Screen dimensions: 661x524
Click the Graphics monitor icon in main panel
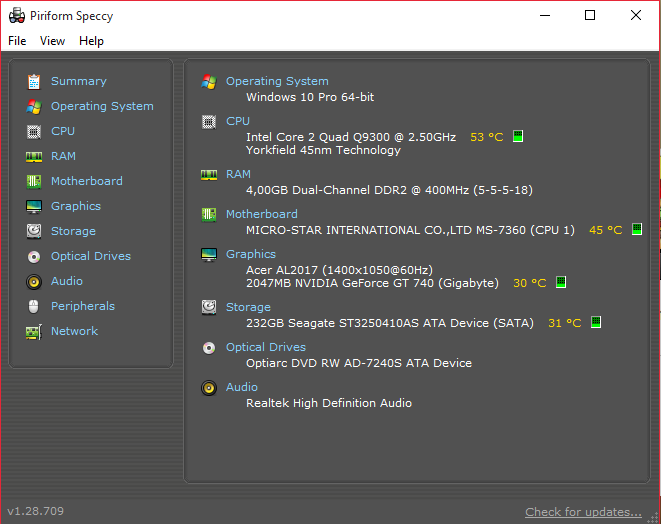(209, 255)
